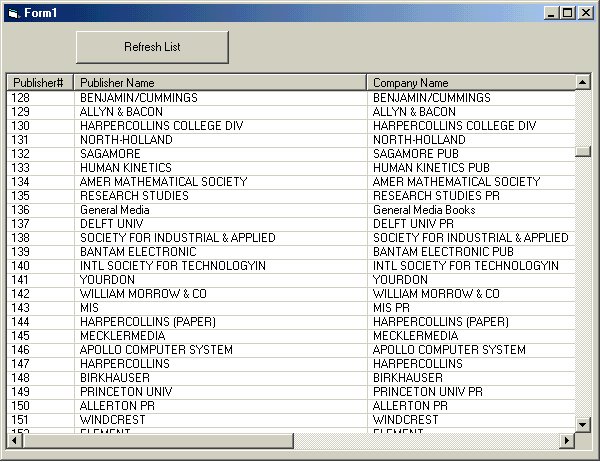Click PRINCETON UNIV PR company name
The image size is (600, 462).
427,392
